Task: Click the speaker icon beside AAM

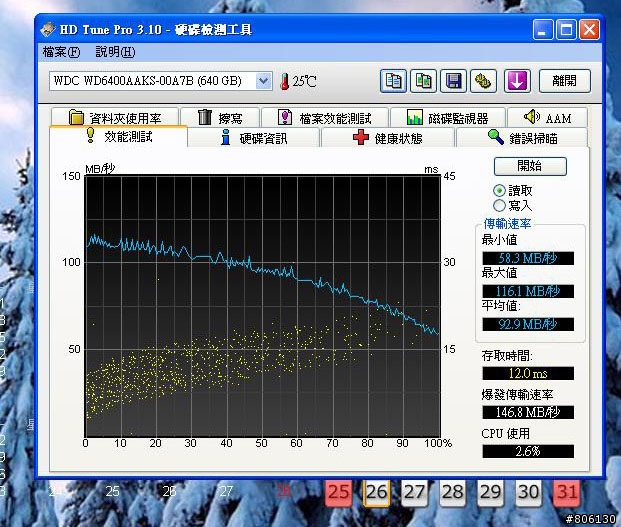Action: click(531, 116)
